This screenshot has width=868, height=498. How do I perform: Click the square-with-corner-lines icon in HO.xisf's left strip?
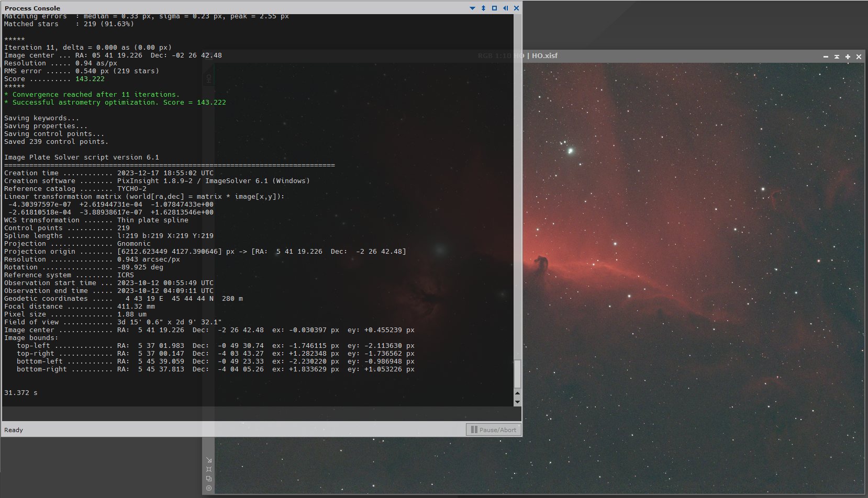pos(209,469)
